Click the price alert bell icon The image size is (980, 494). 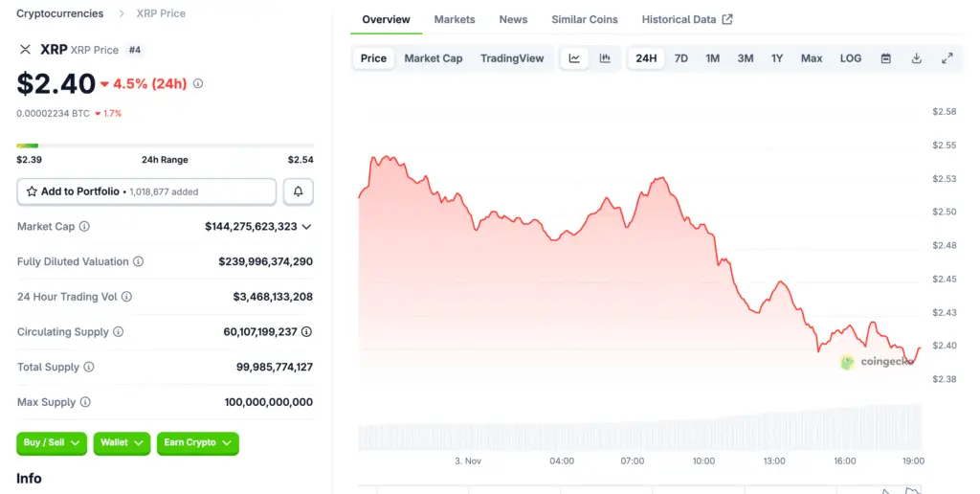(298, 191)
